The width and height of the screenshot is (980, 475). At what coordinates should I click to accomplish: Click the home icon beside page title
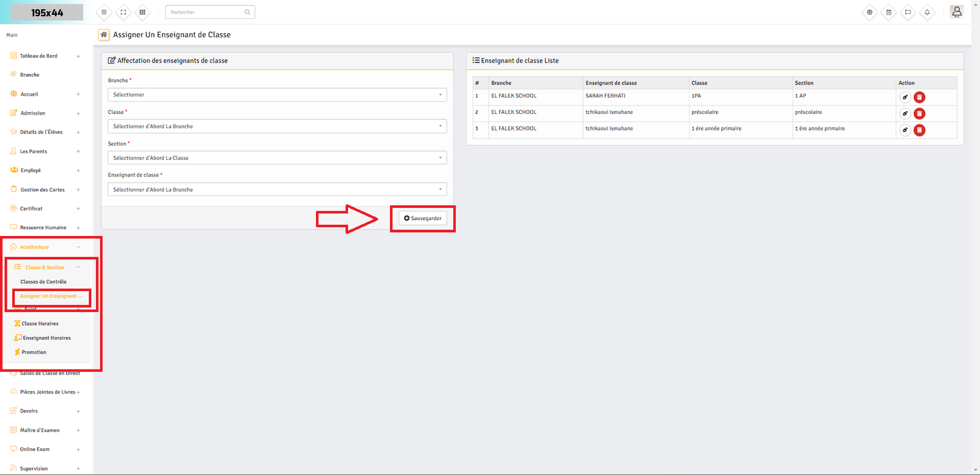coord(104,35)
